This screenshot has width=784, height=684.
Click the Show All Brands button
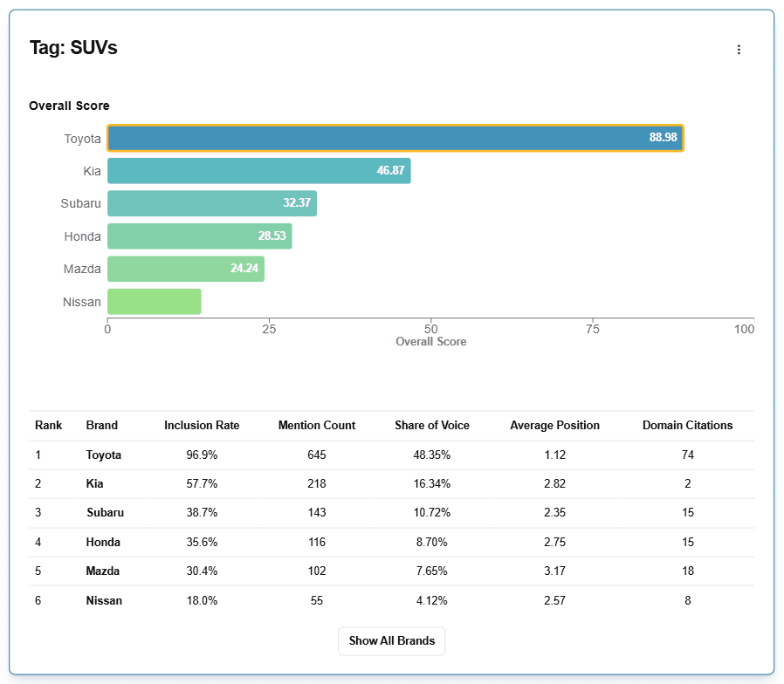(391, 640)
